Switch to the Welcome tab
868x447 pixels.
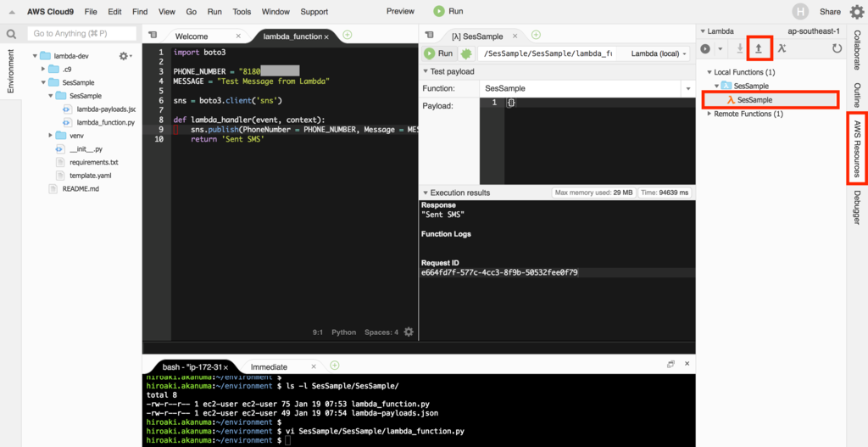[192, 36]
